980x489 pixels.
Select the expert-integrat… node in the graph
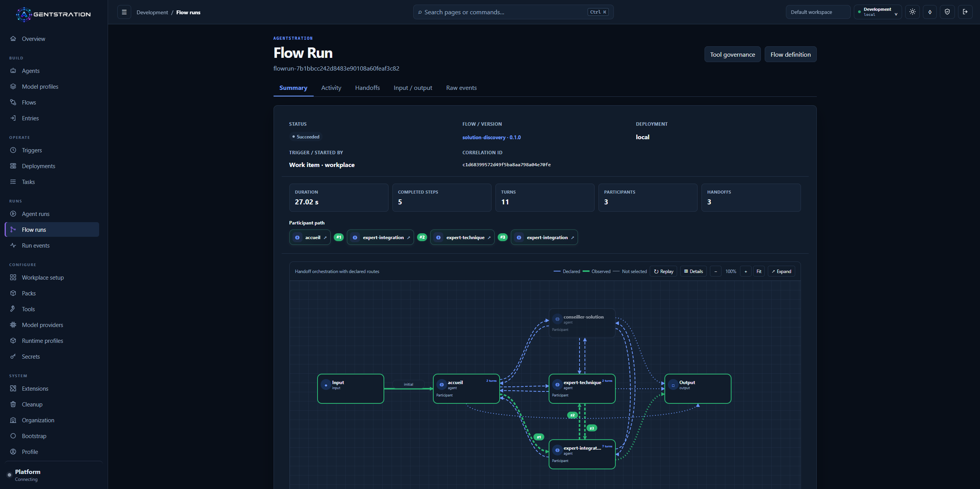coord(582,454)
